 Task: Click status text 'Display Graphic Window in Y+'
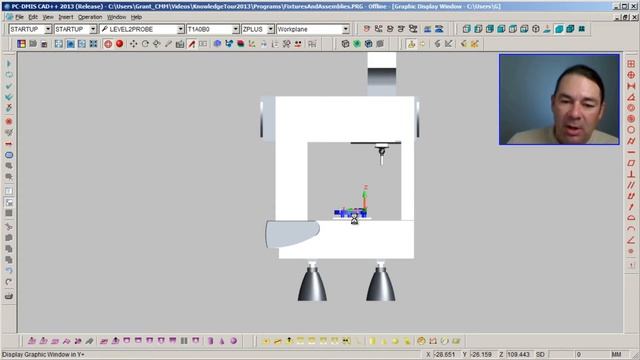pyautogui.click(x=43, y=354)
